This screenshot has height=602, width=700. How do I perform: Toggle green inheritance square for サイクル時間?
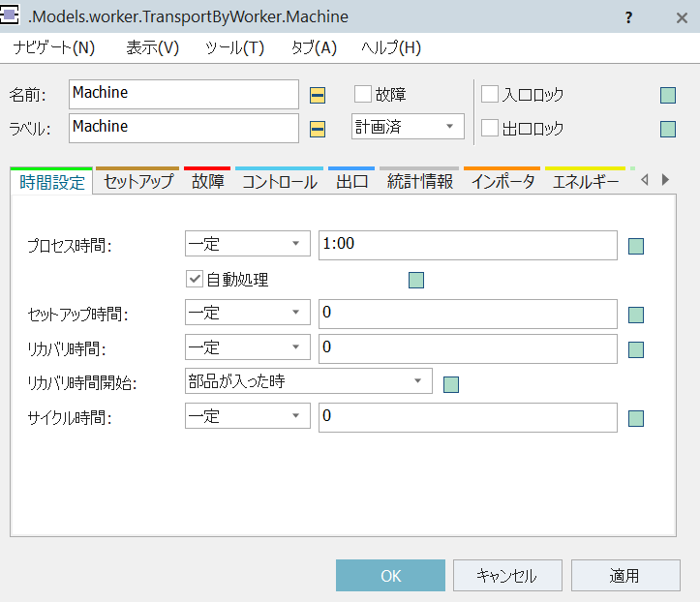coord(636,418)
